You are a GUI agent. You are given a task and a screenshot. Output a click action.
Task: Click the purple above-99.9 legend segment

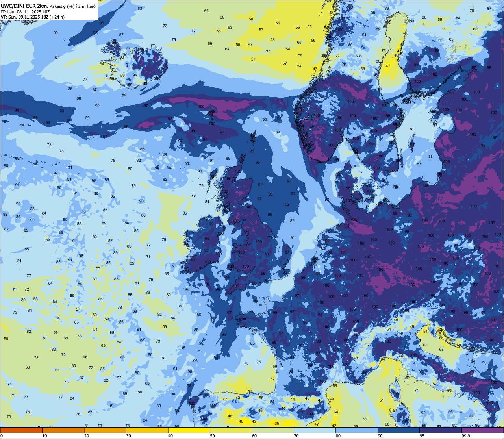click(x=482, y=430)
